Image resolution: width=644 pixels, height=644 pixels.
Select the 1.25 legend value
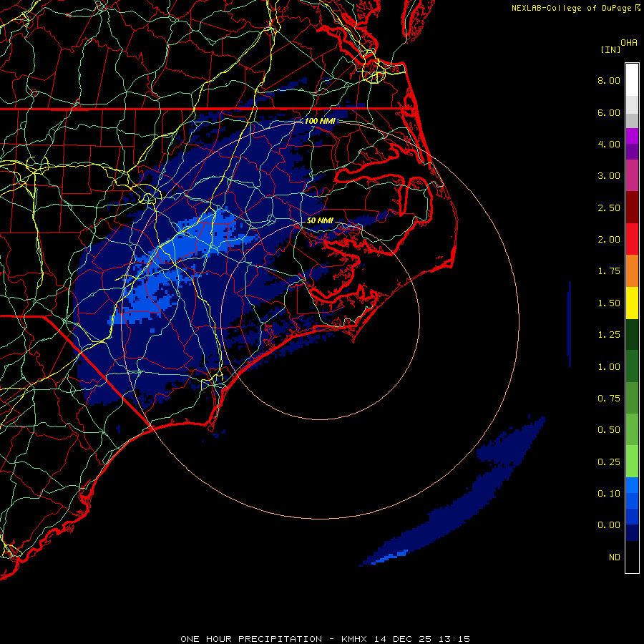pos(609,335)
